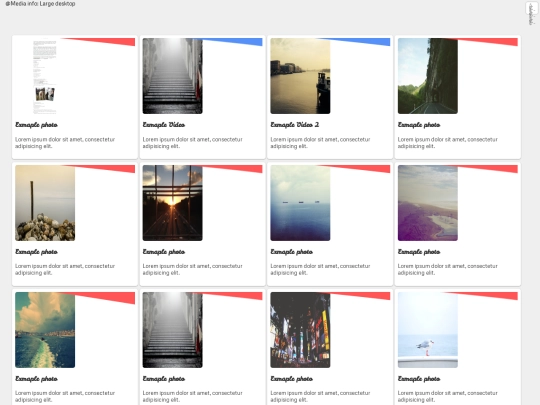The width and height of the screenshot is (540, 405).
Task: Click the Lorem ipsum text of Example Video
Action: (x=193, y=143)
